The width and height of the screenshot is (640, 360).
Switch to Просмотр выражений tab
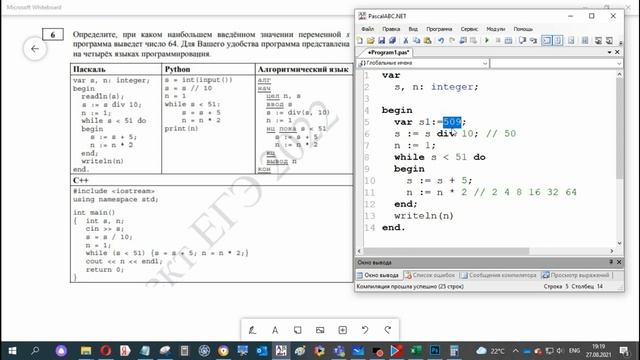tap(576, 275)
